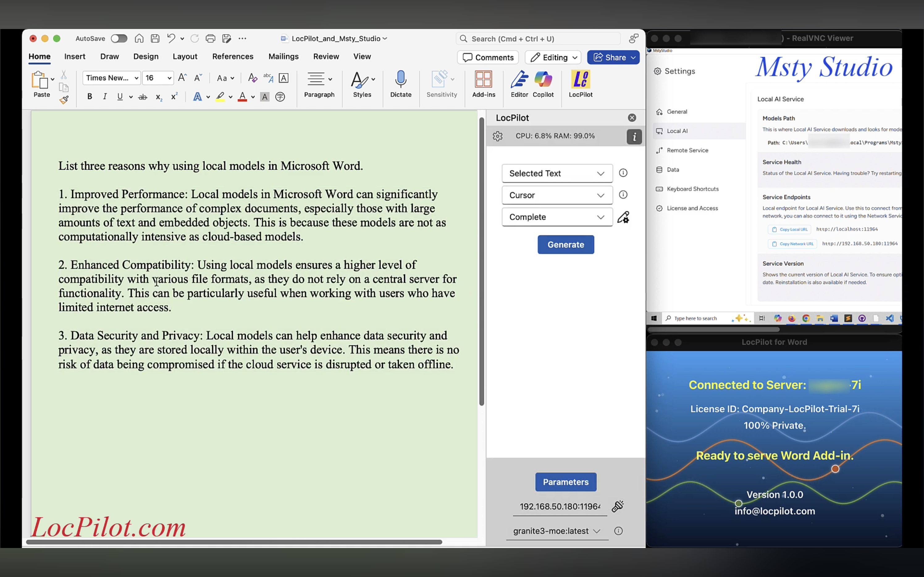Click the server address input field
This screenshot has height=577, width=924.
559,506
